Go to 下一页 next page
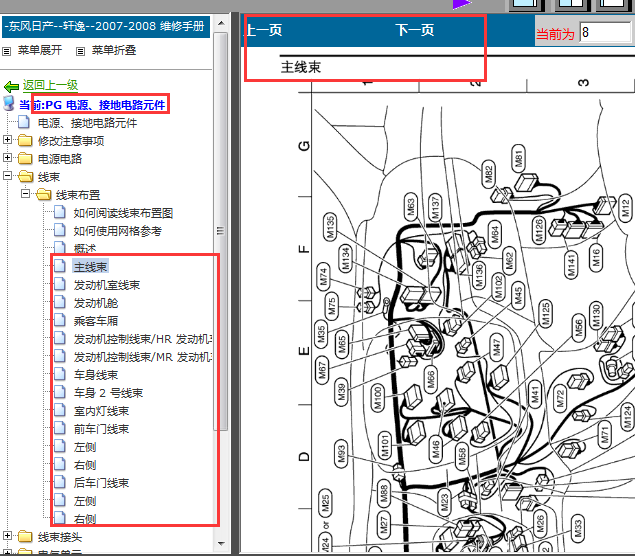The height and width of the screenshot is (556, 635). pos(415,30)
